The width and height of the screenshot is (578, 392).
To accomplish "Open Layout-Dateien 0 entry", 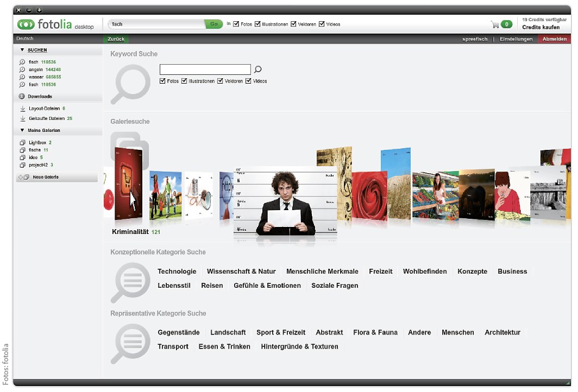I will coord(47,109).
